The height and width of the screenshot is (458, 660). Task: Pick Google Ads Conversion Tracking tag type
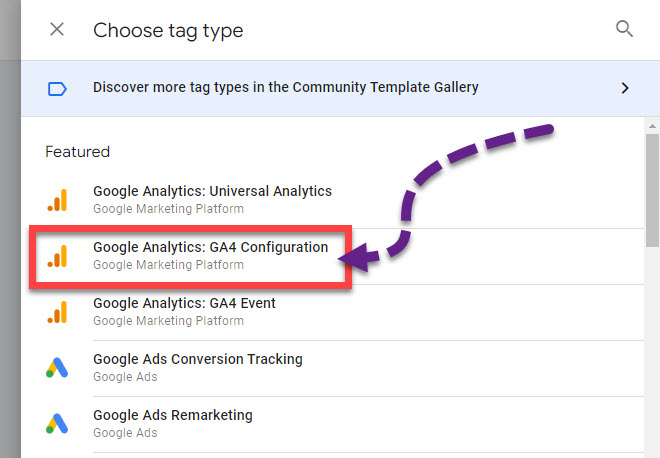197,359
